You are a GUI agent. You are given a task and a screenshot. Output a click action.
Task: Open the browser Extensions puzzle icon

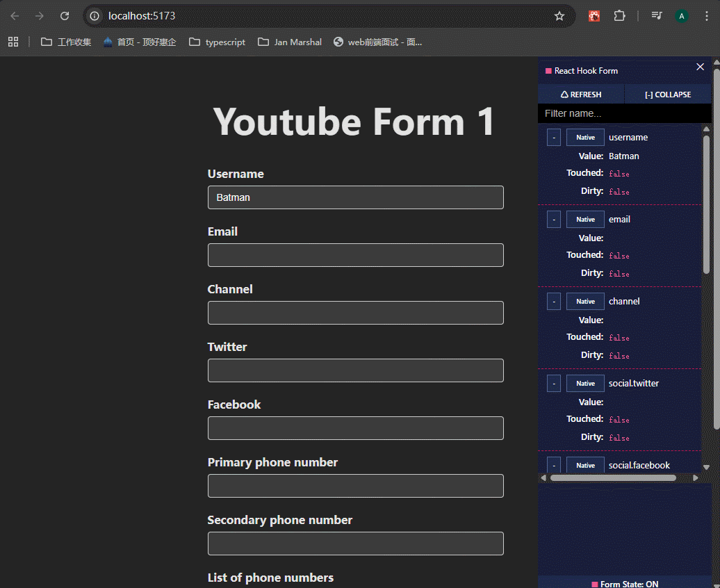[x=619, y=16]
